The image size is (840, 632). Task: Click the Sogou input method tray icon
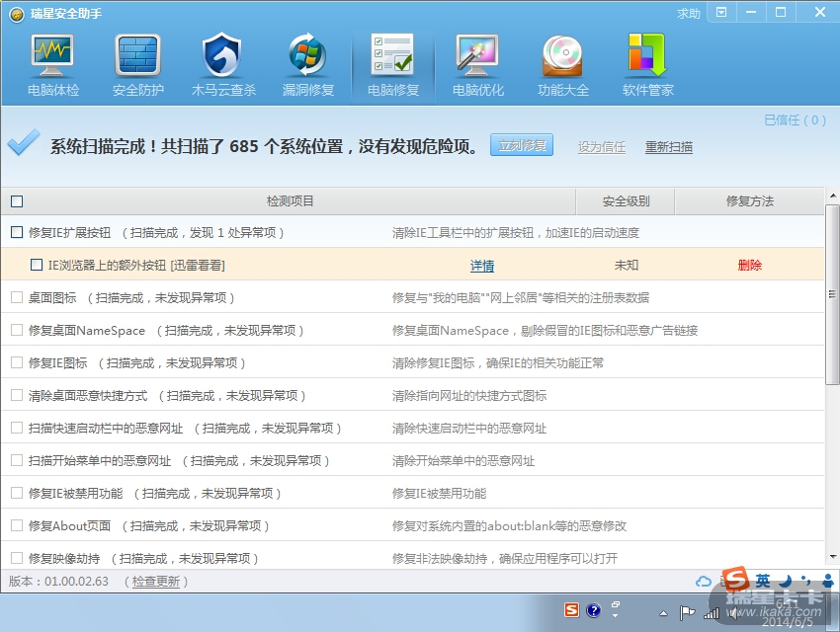(x=572, y=610)
